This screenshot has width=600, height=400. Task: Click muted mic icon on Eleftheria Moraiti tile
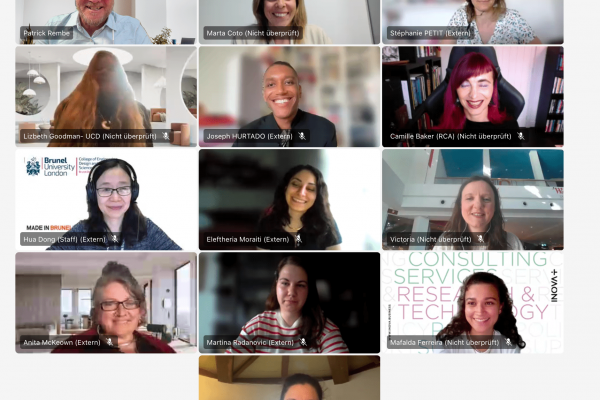298,239
